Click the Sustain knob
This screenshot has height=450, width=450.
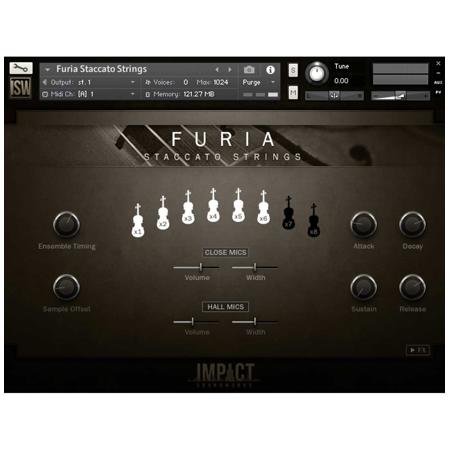tap(364, 287)
